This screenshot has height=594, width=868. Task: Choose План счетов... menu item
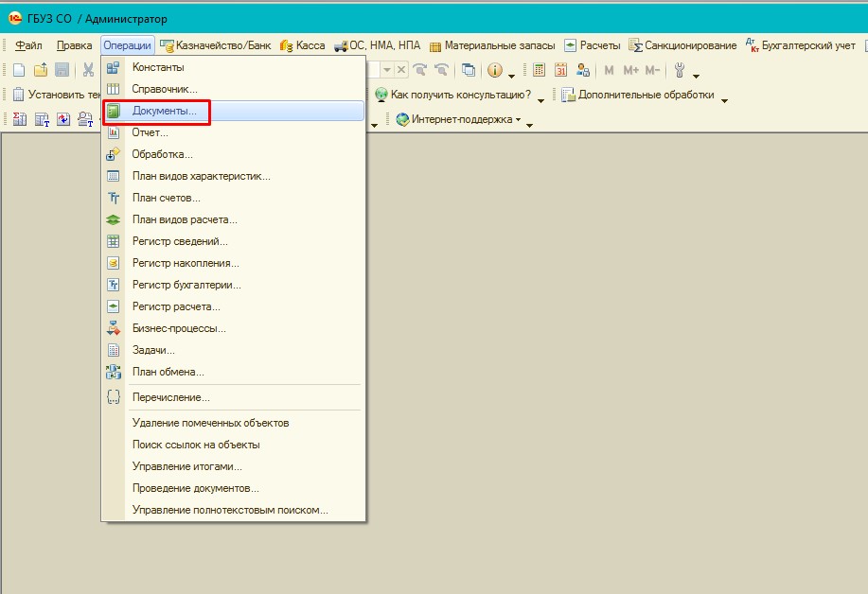click(167, 198)
